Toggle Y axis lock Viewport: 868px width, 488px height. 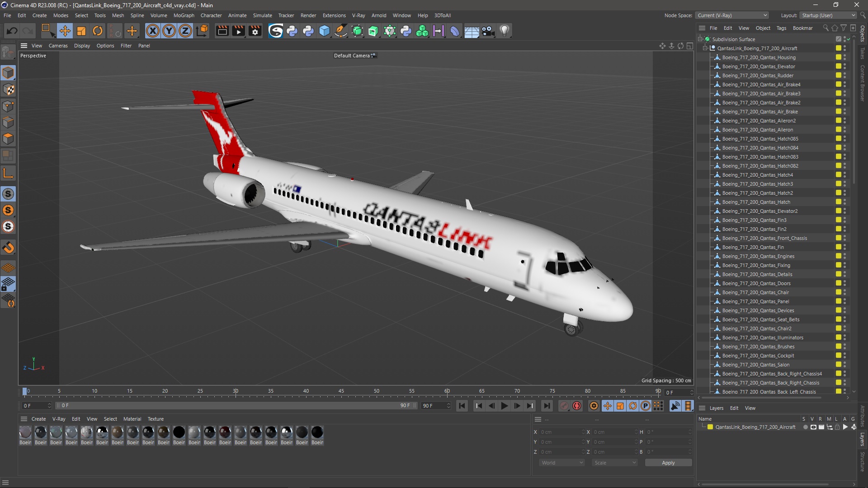click(x=169, y=31)
